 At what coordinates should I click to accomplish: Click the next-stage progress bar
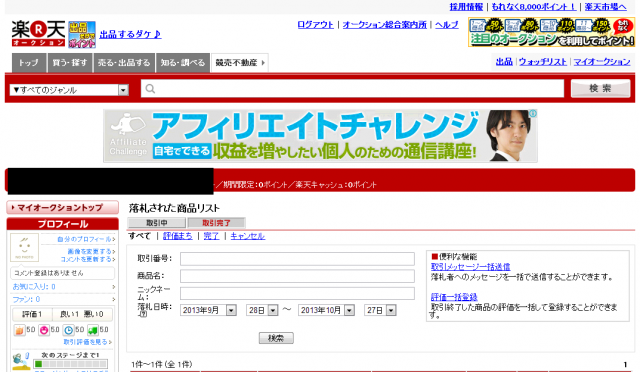coord(71,364)
